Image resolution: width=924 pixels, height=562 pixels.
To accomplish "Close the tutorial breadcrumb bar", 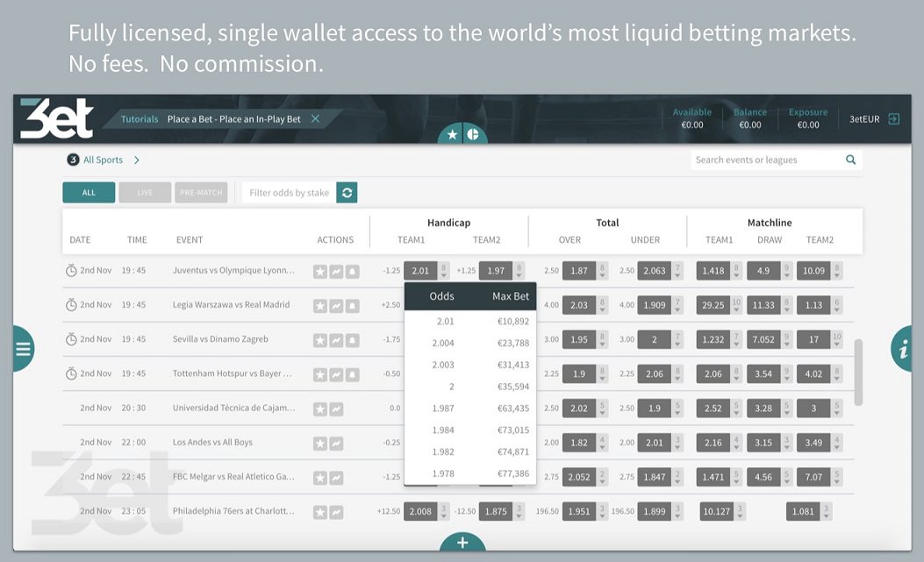I will 315,118.
